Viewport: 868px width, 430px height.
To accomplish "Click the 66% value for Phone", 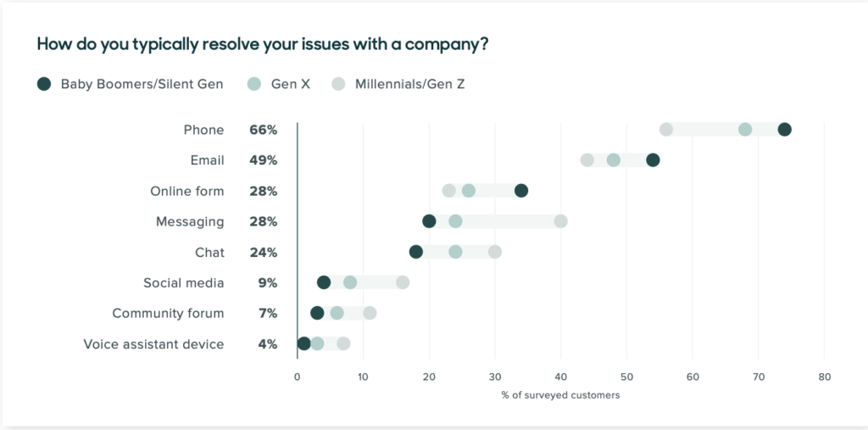I will [263, 130].
